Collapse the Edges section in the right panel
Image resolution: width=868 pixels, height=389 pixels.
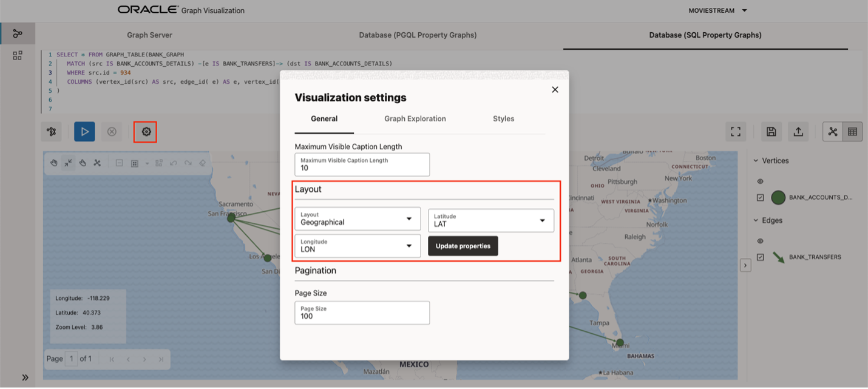coord(754,220)
